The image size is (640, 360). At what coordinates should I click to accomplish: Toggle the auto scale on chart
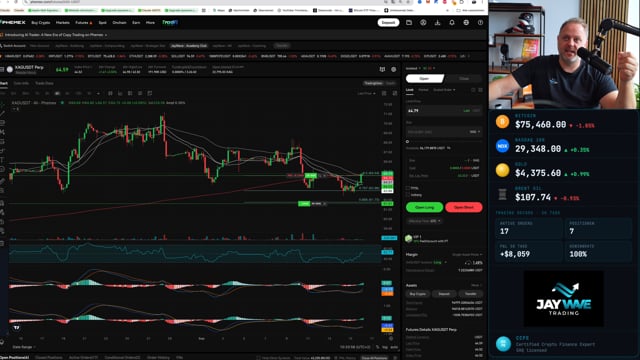[x=394, y=347]
